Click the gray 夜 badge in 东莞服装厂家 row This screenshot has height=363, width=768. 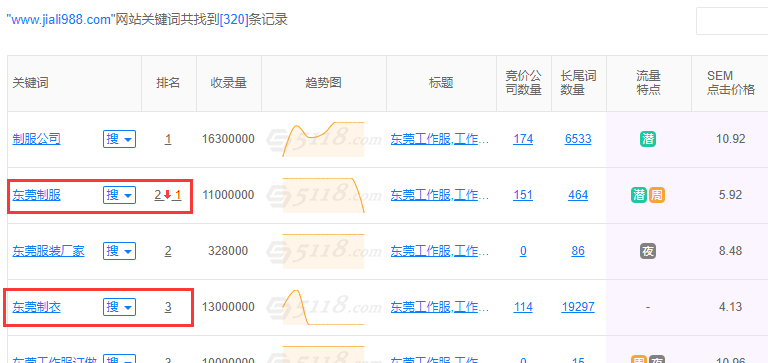pyautogui.click(x=648, y=251)
